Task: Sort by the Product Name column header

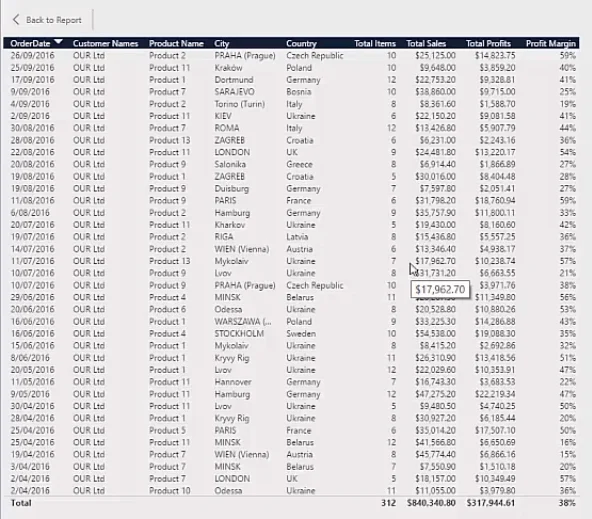Action: coord(176,43)
